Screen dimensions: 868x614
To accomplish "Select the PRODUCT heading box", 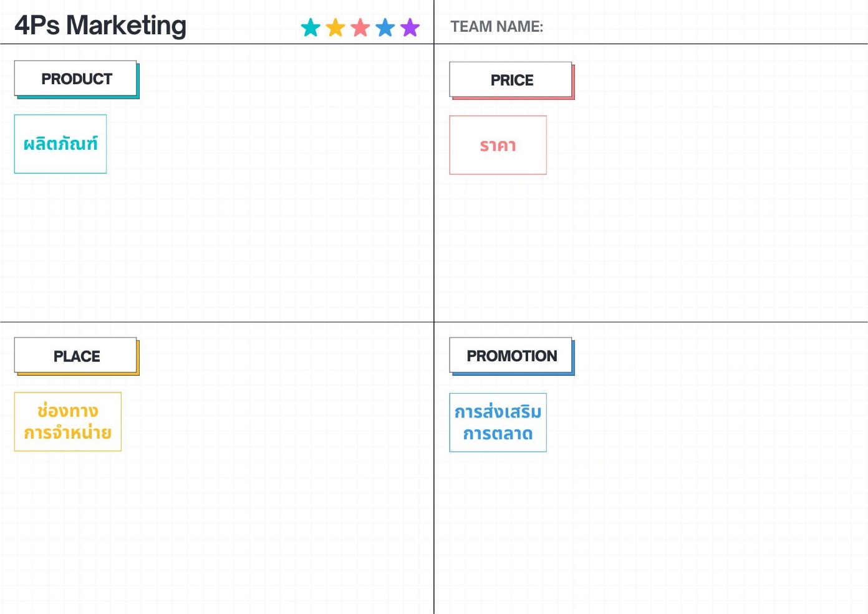I will tap(75, 79).
